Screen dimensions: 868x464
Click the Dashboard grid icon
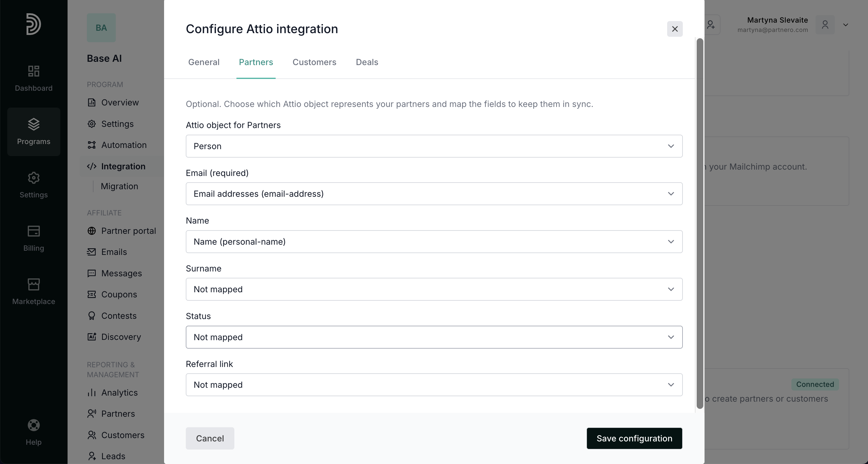point(34,71)
